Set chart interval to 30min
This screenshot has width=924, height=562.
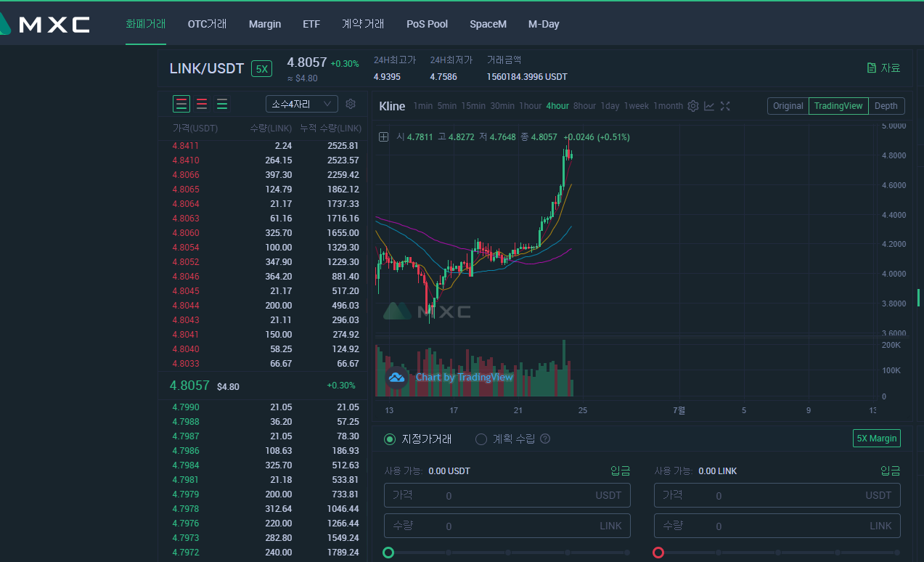pos(502,106)
